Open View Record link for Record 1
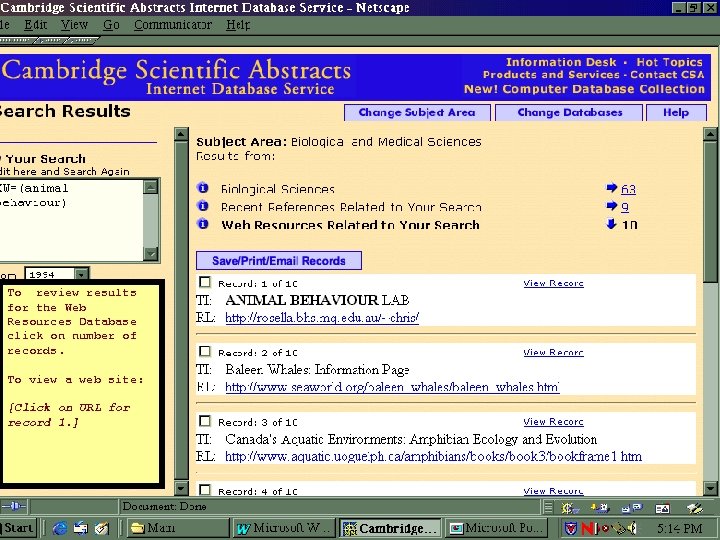 553,283
